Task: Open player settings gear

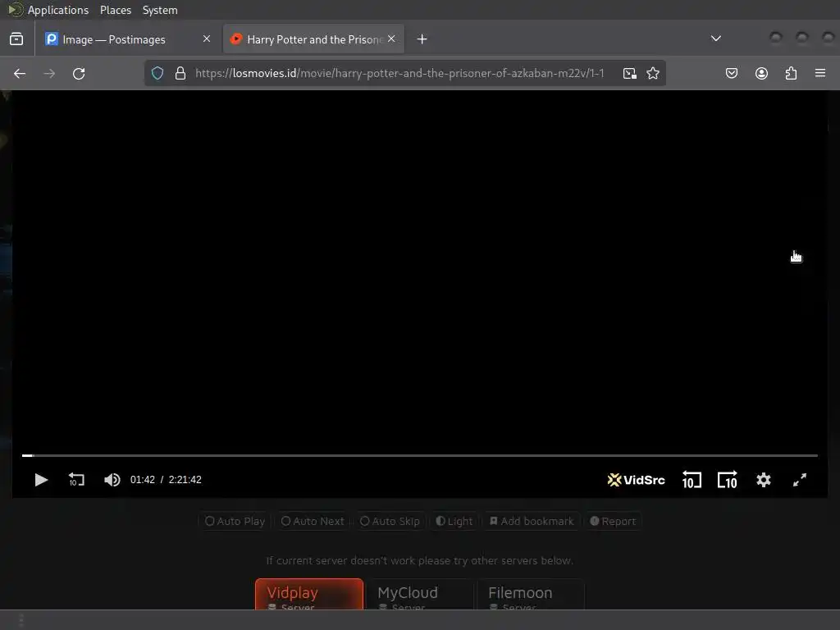Action: click(x=764, y=479)
